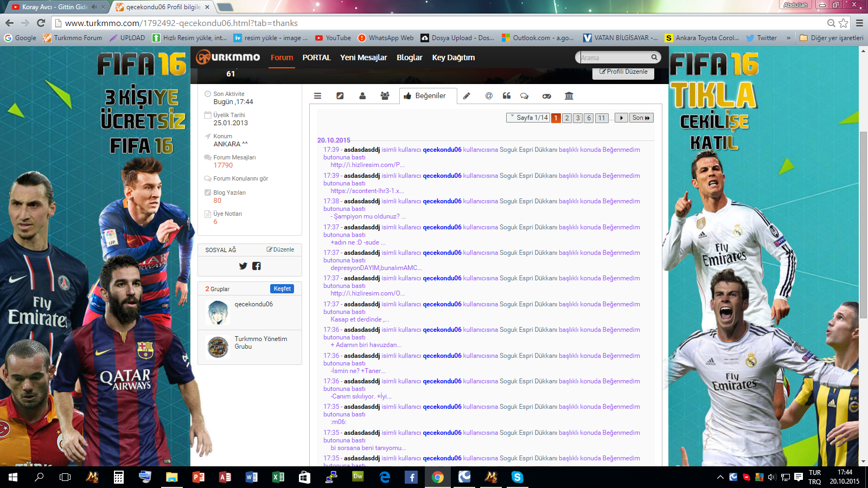Jump to last page with Son button

click(641, 118)
